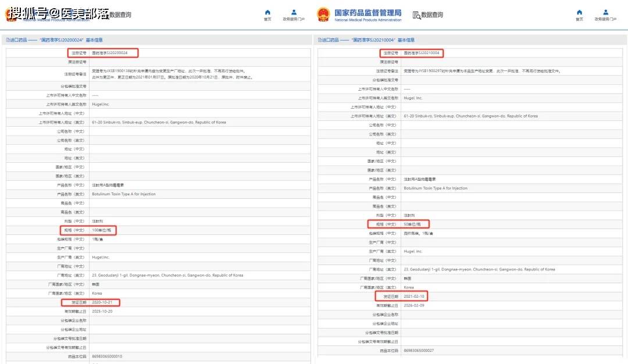
Task: Click the 数据查询 search icon on right page
Action: pyautogui.click(x=416, y=15)
